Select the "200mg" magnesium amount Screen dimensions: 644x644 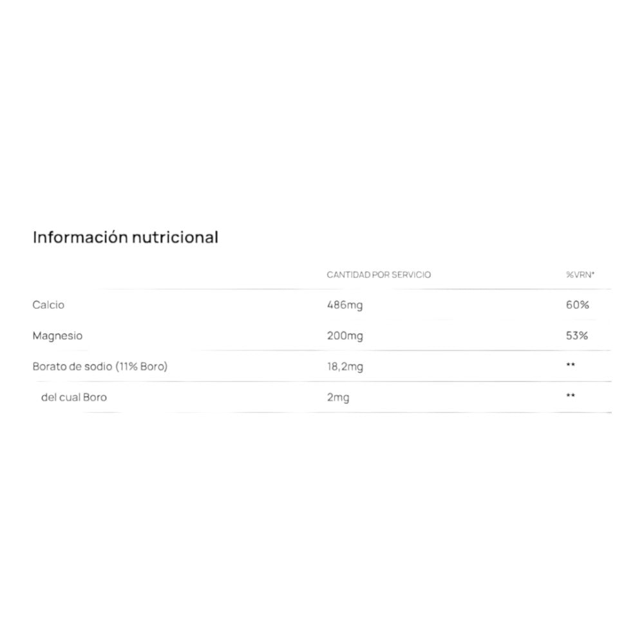pyautogui.click(x=345, y=336)
